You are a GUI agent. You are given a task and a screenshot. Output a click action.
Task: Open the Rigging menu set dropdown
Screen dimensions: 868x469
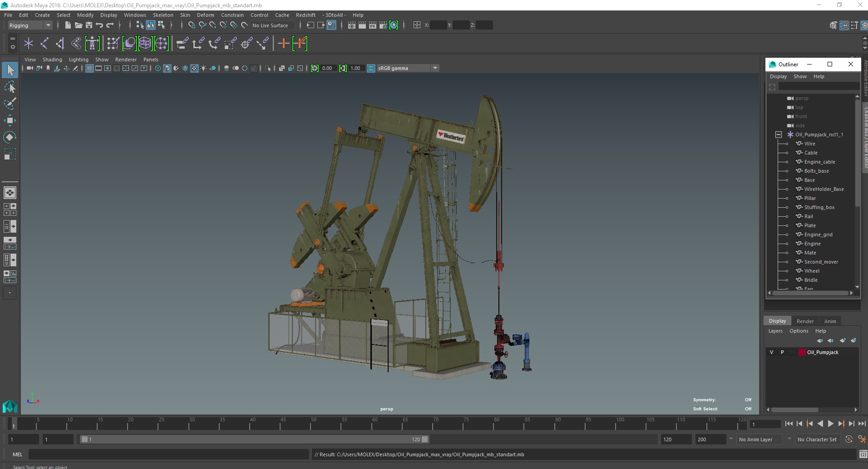coord(30,25)
